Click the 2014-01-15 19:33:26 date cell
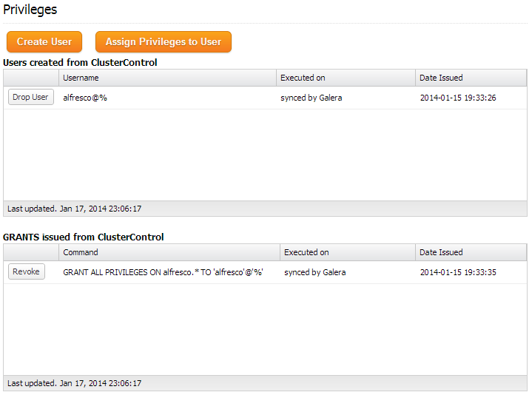 (458, 98)
